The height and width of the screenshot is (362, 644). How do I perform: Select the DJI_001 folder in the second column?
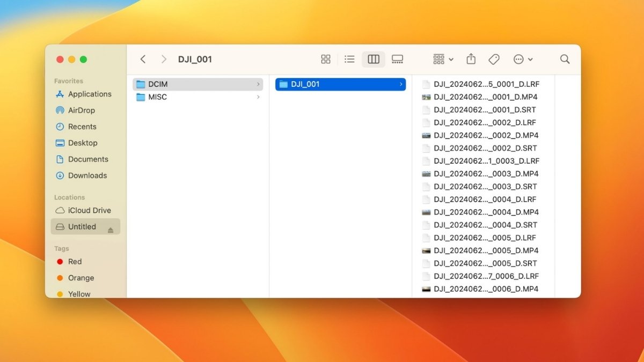(341, 84)
